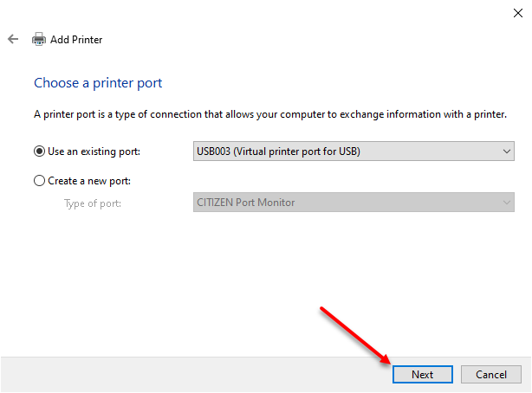Expand existing port list via its chevron arrow
Image resolution: width=532 pixels, height=393 pixels.
(507, 151)
